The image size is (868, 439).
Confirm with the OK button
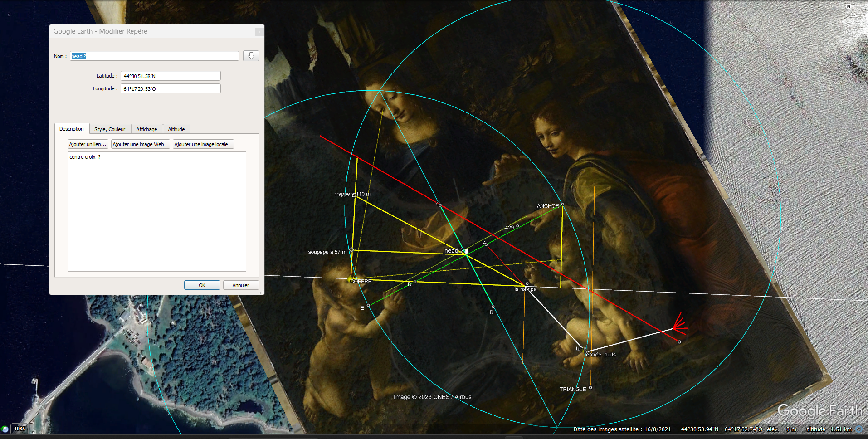(202, 285)
